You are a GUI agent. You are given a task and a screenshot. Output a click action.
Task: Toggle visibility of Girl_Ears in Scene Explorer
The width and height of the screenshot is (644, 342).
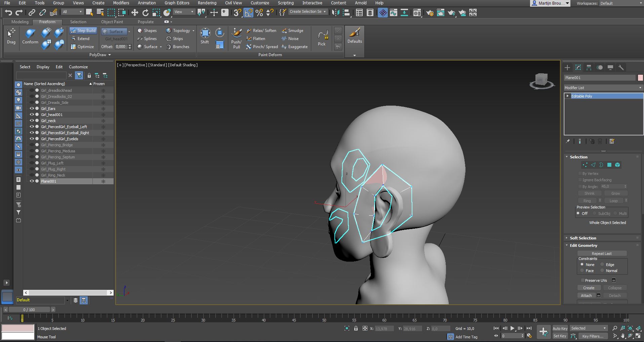tap(31, 108)
